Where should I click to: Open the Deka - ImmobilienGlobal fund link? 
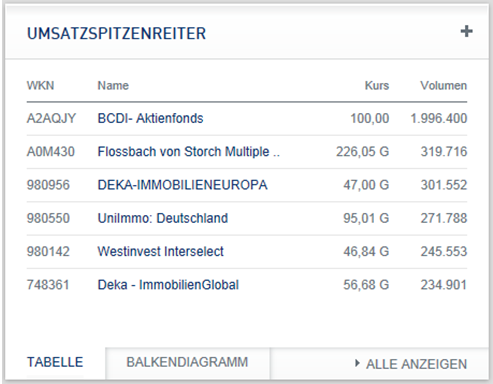pyautogui.click(x=168, y=285)
